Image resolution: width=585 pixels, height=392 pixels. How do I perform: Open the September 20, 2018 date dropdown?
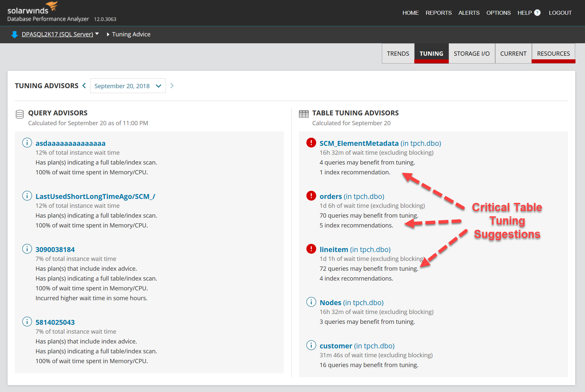128,86
